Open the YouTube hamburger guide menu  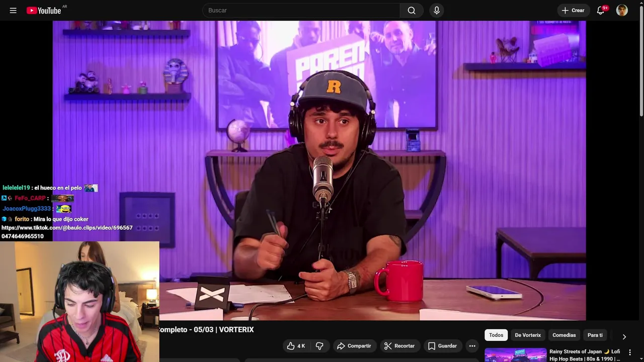pyautogui.click(x=13, y=10)
